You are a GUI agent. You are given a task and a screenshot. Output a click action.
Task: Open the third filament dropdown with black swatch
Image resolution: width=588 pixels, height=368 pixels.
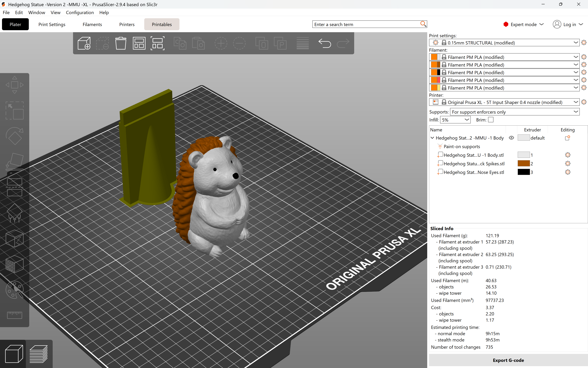[x=504, y=72]
